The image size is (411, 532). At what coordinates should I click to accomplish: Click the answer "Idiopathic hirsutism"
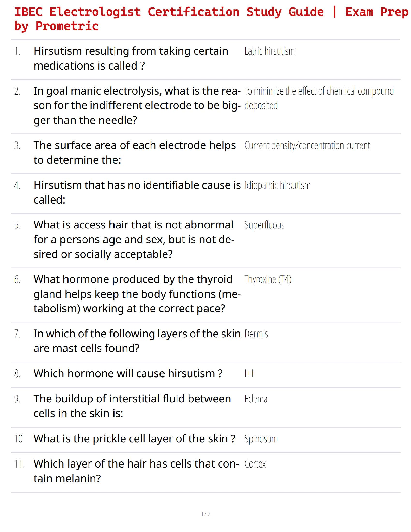[x=277, y=185]
